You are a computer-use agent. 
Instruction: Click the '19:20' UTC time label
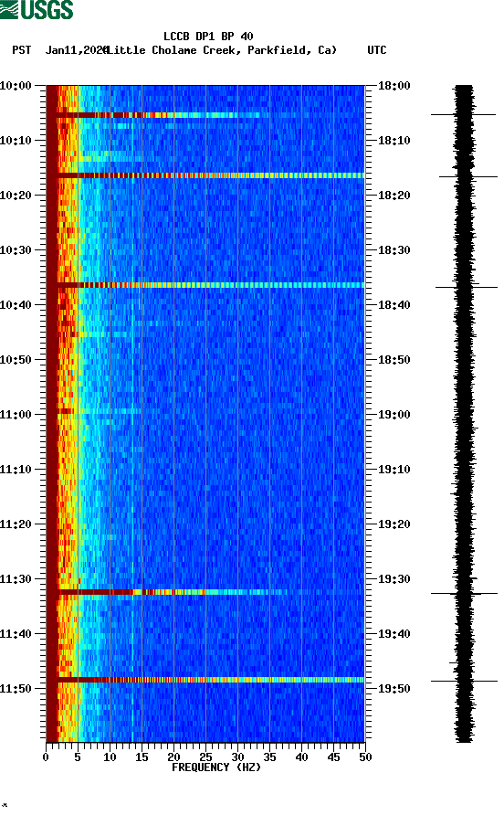pyautogui.click(x=394, y=524)
